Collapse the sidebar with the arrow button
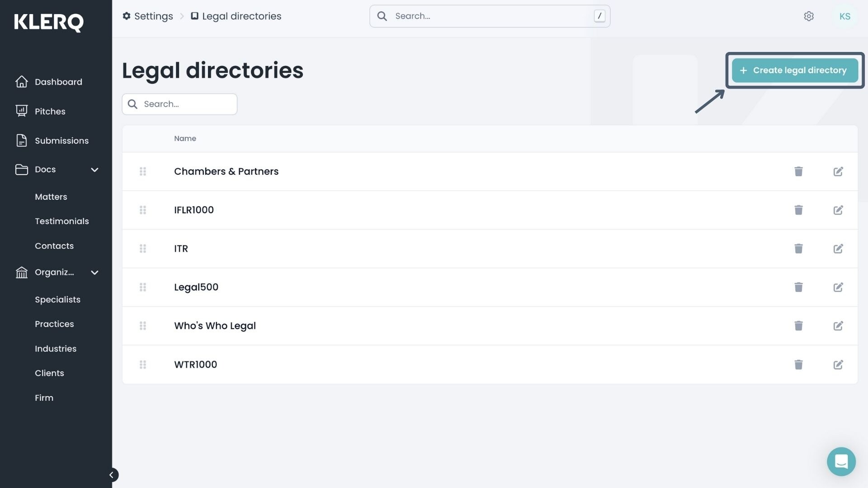This screenshot has height=488, width=868. (x=112, y=474)
